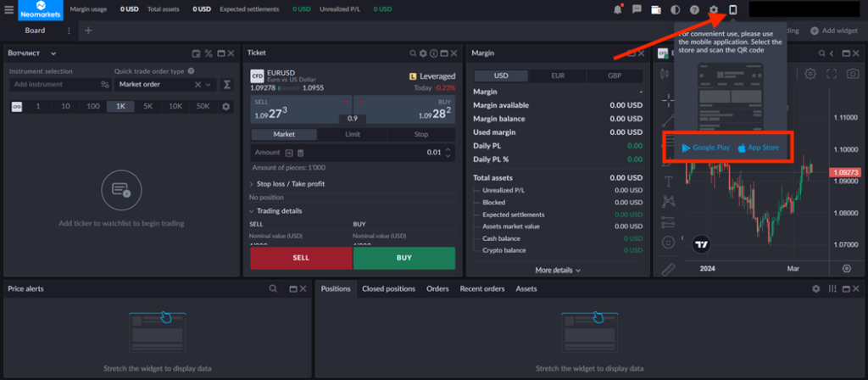868x380 pixels.
Task: Open the hamburger main menu
Action: [8, 9]
